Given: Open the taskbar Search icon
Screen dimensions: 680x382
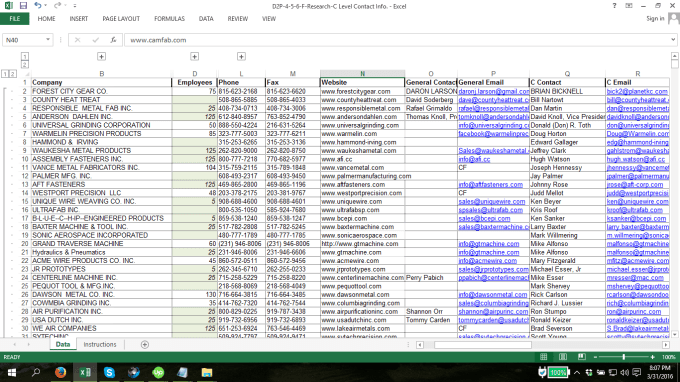Looking at the screenshot, I should click(x=36, y=372).
